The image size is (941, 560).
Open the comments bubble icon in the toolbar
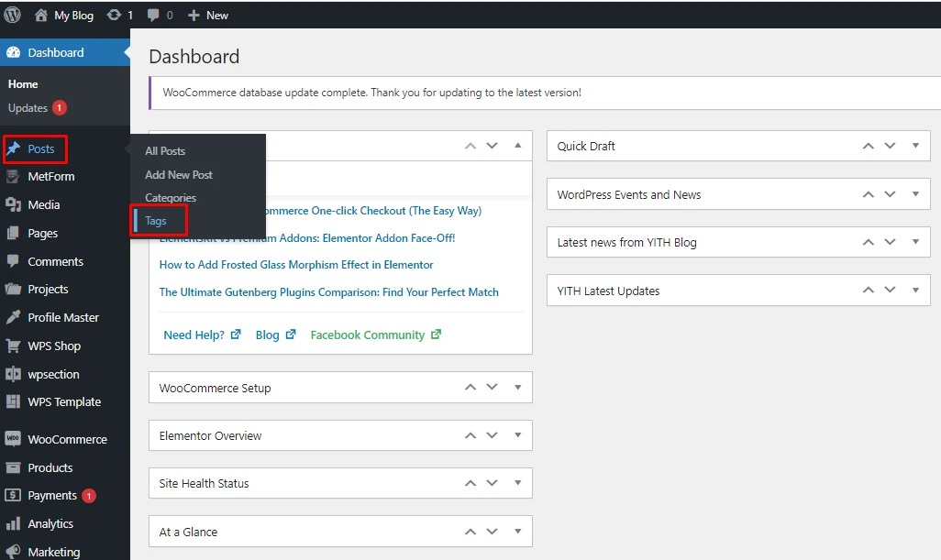click(153, 16)
